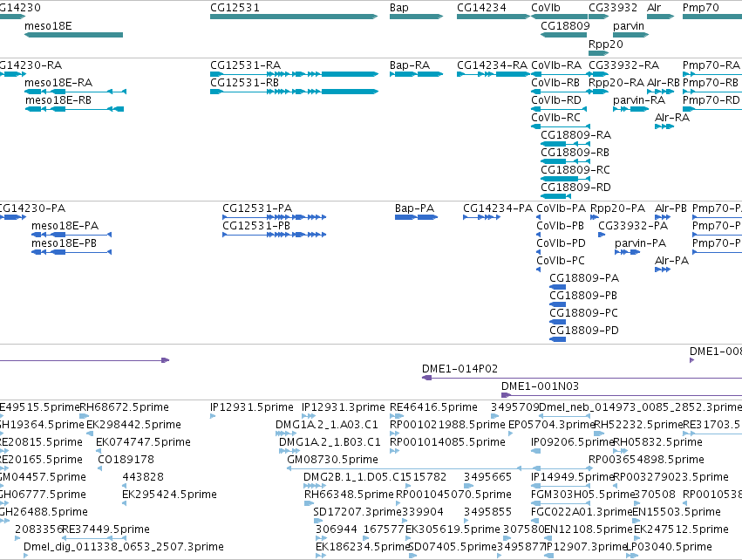742x560 pixels.
Task: Open protein Bap-PA label
Action: [414, 208]
